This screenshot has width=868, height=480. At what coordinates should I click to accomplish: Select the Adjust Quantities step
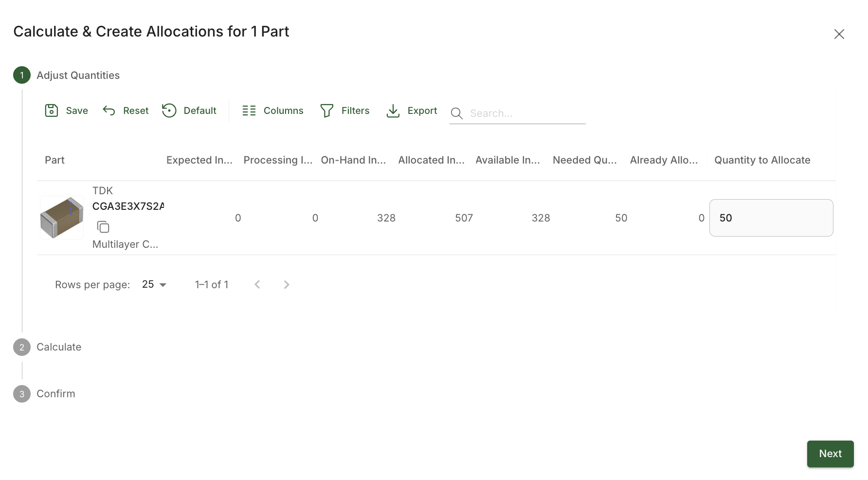click(x=66, y=75)
